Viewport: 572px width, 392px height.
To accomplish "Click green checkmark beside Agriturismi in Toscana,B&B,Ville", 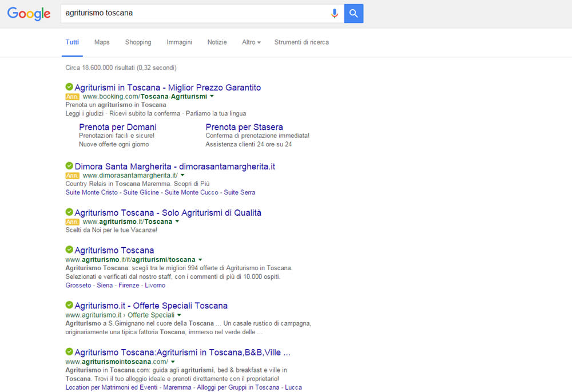I will click(69, 351).
